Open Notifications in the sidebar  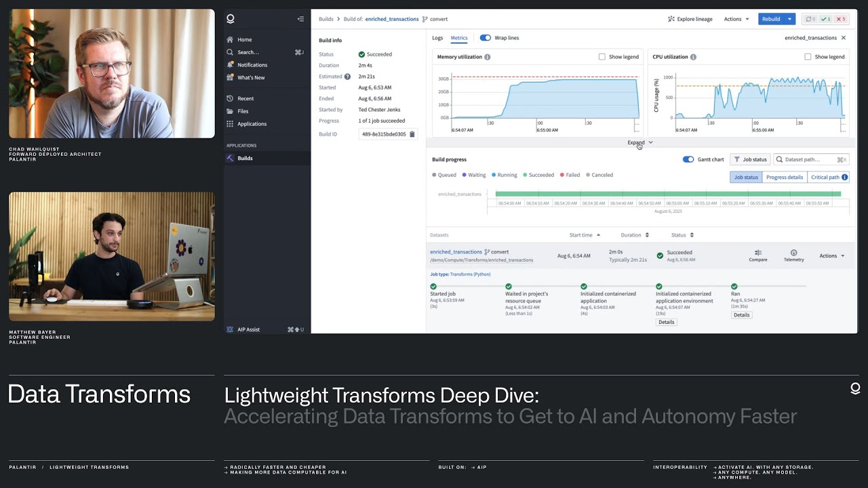[x=252, y=65]
